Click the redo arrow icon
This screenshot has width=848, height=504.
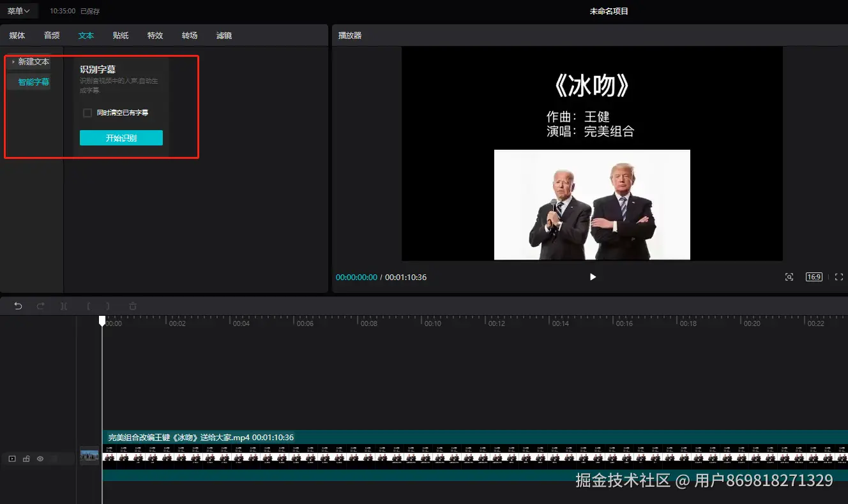(x=41, y=306)
